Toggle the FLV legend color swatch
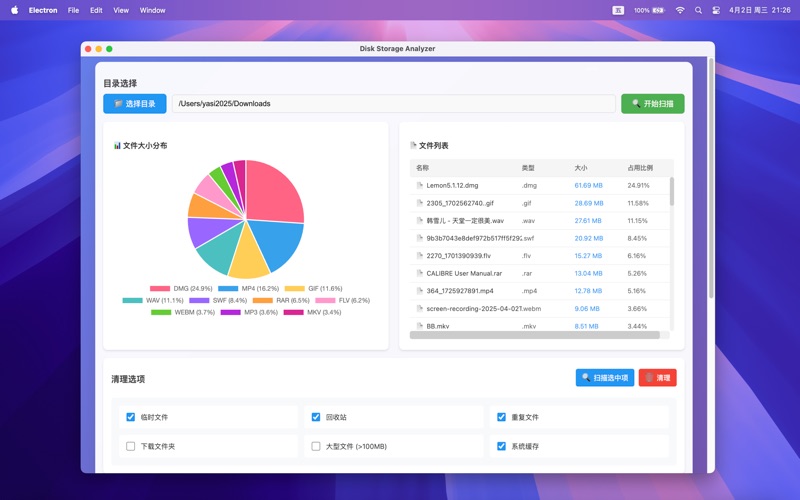800x500 pixels. click(x=326, y=301)
